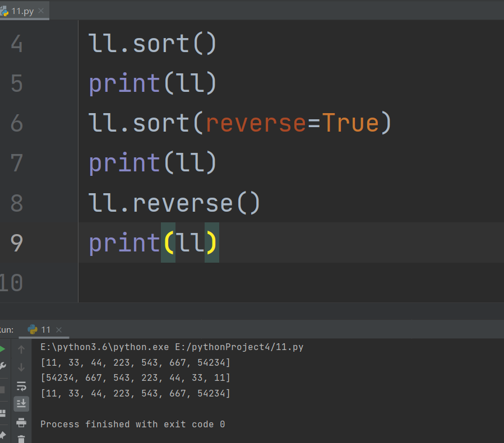Click the last output line [11, 33, 44, 223, 543, 667, 54234]
This screenshot has height=443, width=504.
135,393
